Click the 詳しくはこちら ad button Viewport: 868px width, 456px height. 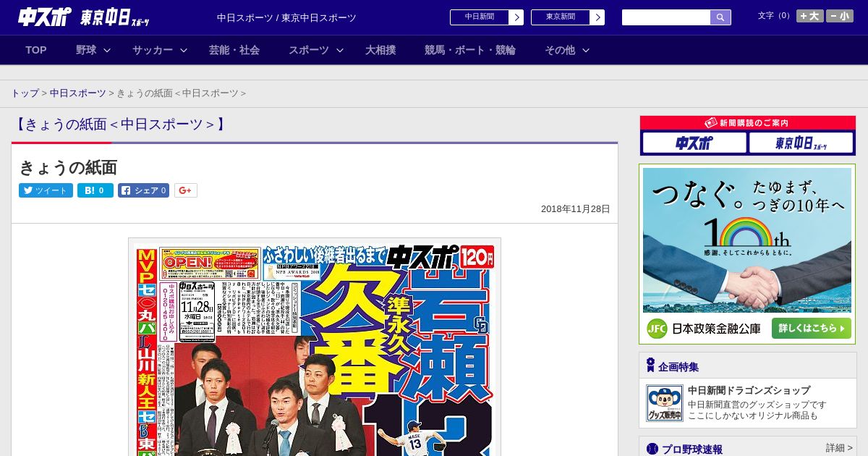tap(812, 328)
